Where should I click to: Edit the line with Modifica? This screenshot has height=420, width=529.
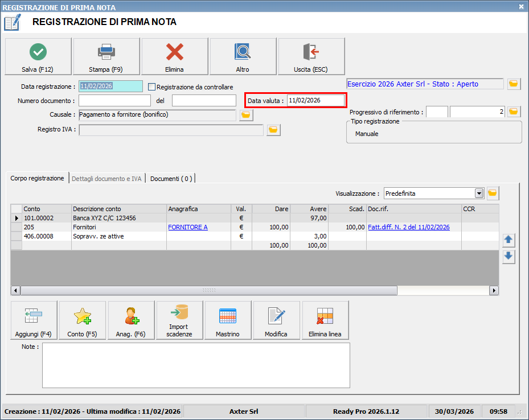[x=276, y=320]
